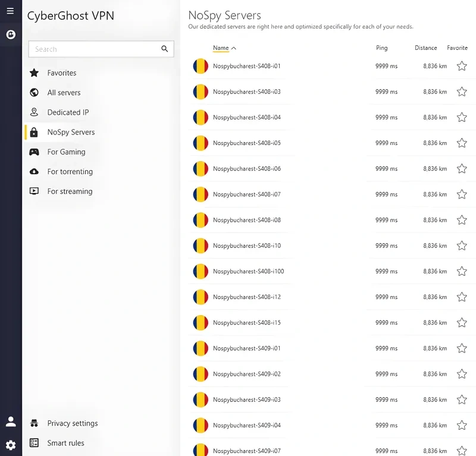Click the torrenting cloud download icon
The image size is (476, 456).
(34, 171)
